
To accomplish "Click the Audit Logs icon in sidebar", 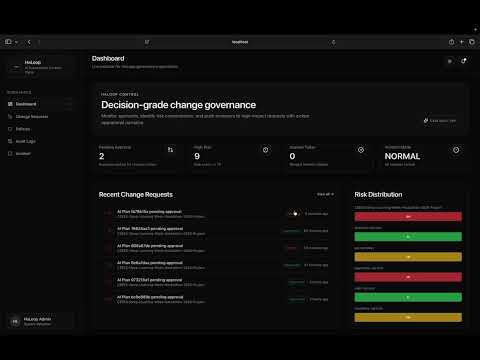I will (10, 141).
